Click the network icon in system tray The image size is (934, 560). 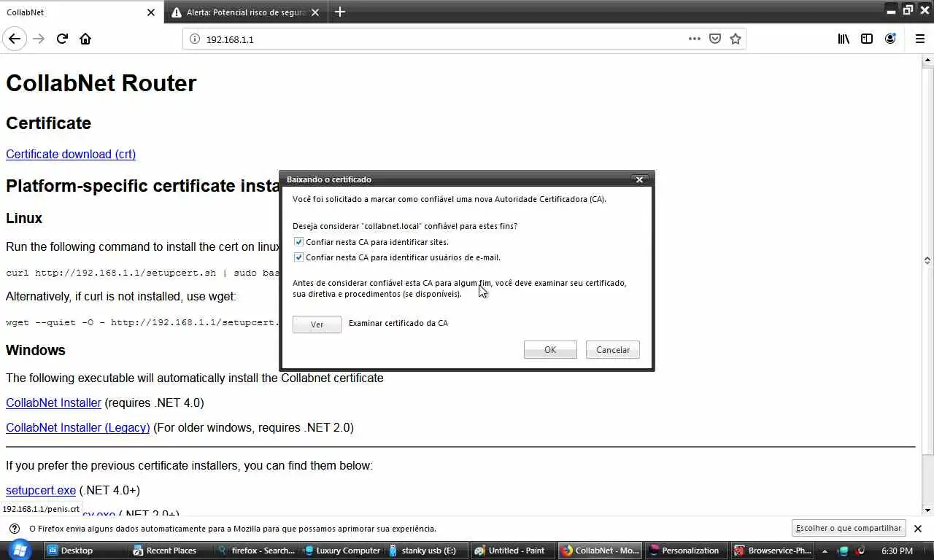click(x=844, y=551)
